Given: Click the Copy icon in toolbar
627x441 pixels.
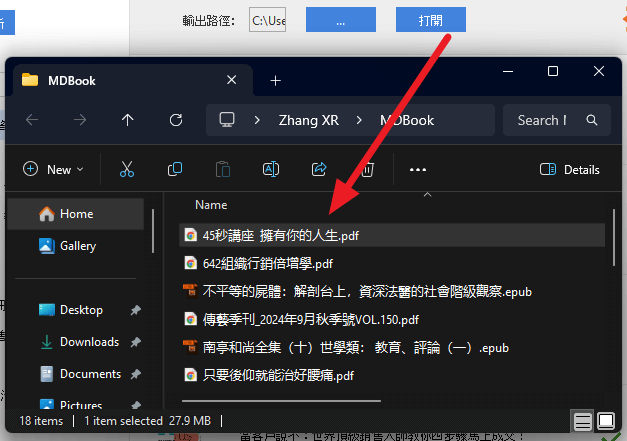Looking at the screenshot, I should (x=175, y=170).
